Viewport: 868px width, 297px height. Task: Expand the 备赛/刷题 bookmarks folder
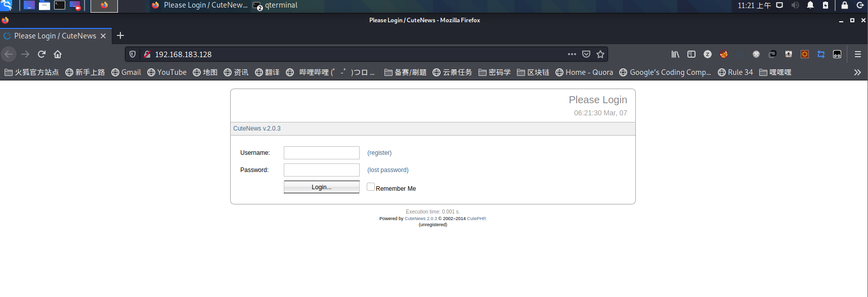pyautogui.click(x=405, y=72)
